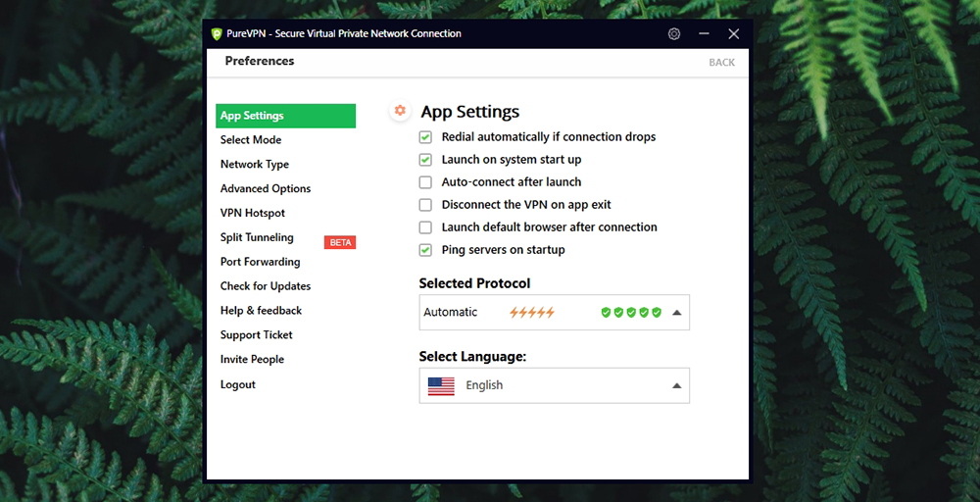
Task: Open Support Ticket section
Action: pos(256,335)
